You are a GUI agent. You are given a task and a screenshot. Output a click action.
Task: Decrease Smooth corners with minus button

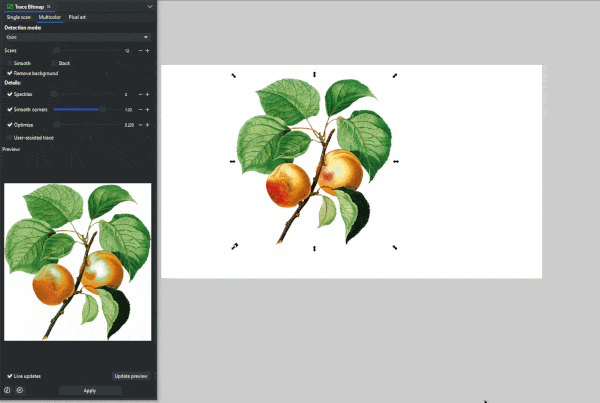point(140,109)
